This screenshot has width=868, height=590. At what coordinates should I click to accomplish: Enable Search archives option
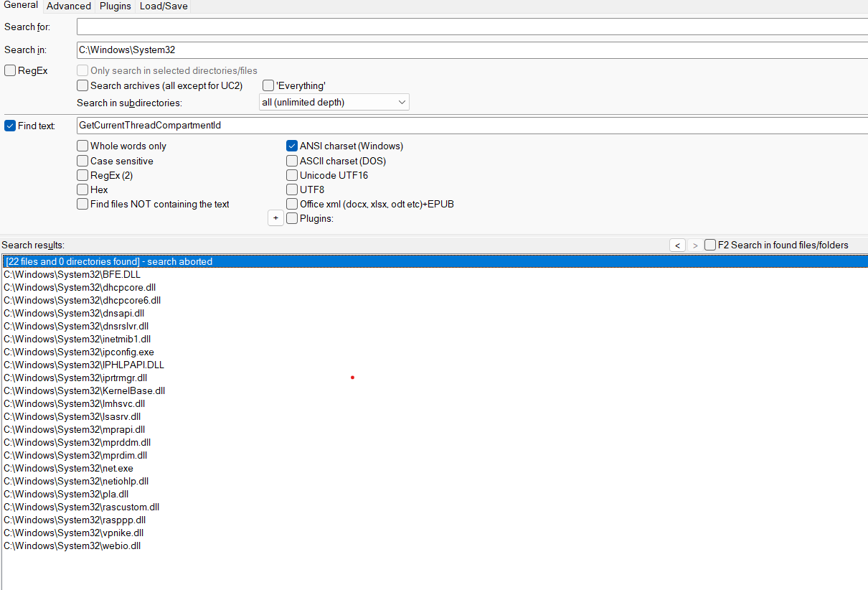83,85
